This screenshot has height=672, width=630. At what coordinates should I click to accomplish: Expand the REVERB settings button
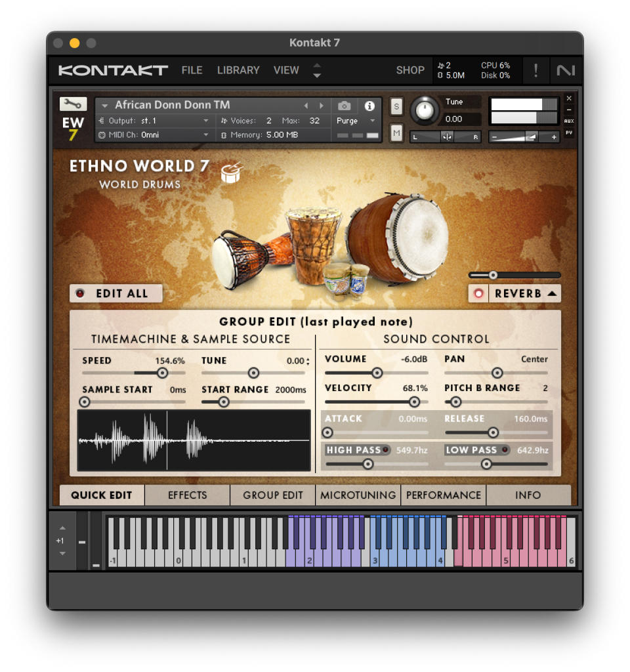click(x=525, y=293)
